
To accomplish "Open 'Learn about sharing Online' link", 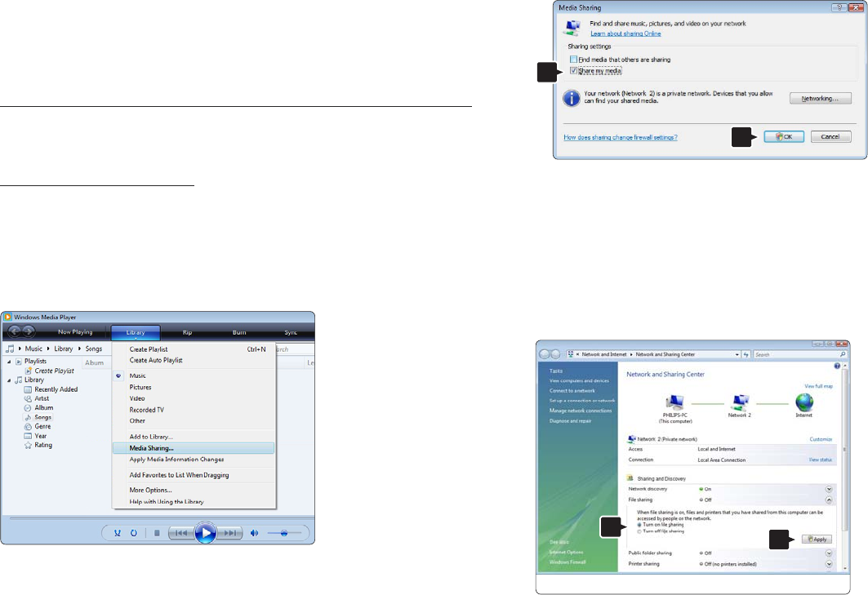I will [x=625, y=33].
